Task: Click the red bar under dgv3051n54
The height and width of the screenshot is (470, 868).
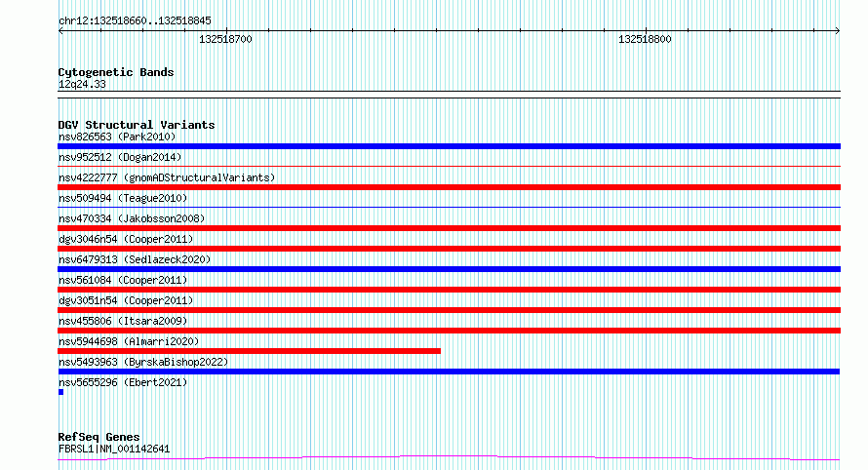Action: [449, 310]
